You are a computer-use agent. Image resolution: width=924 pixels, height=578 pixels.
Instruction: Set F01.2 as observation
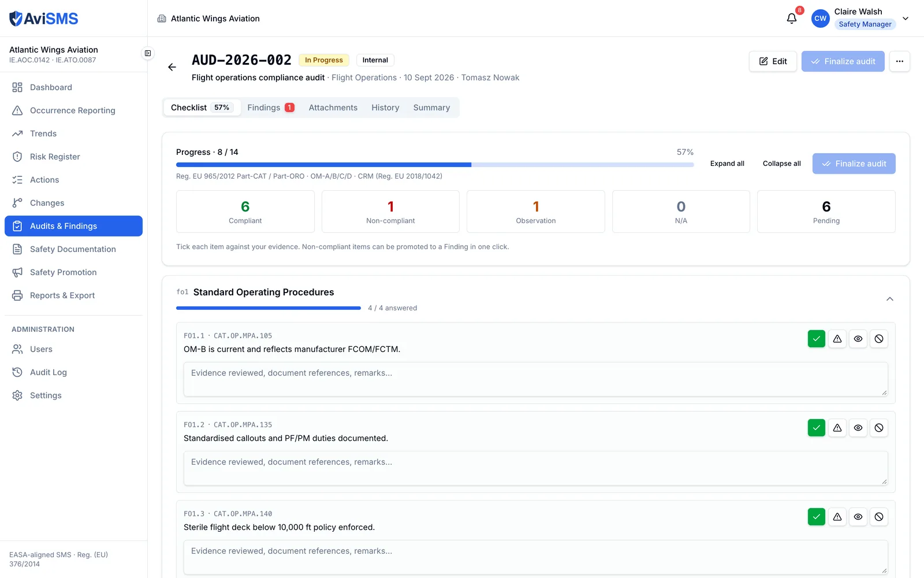pyautogui.click(x=858, y=428)
